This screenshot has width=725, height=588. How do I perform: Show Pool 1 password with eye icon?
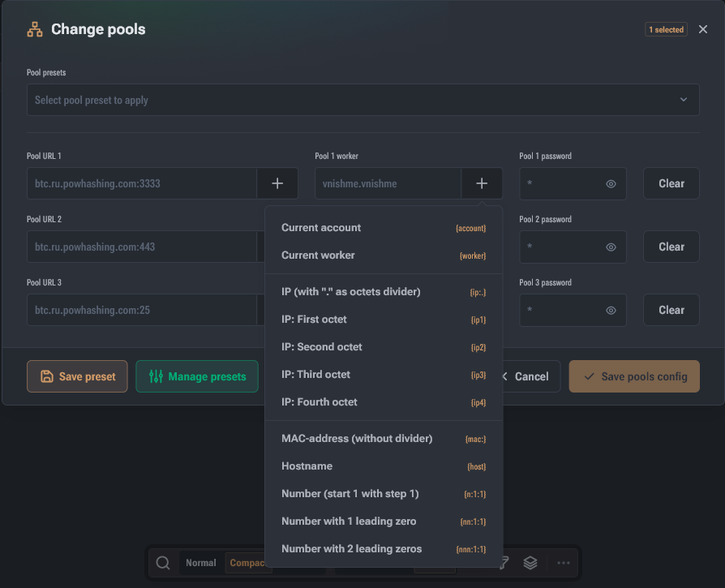[x=611, y=183]
